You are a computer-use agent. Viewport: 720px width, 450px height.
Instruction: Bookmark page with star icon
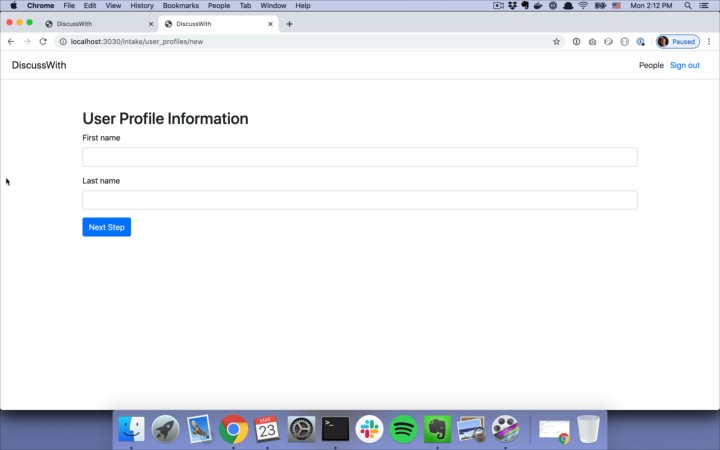tap(556, 41)
